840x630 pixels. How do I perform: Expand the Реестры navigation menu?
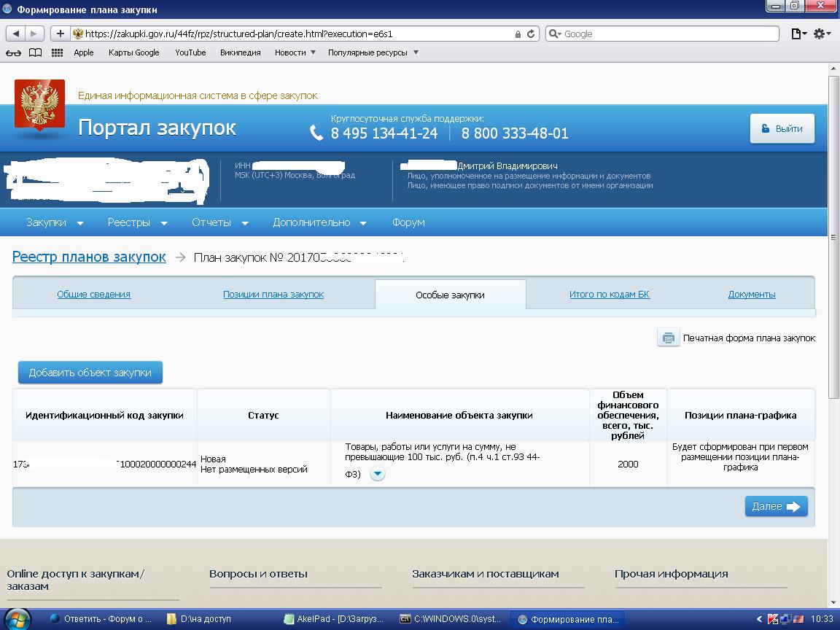click(137, 222)
